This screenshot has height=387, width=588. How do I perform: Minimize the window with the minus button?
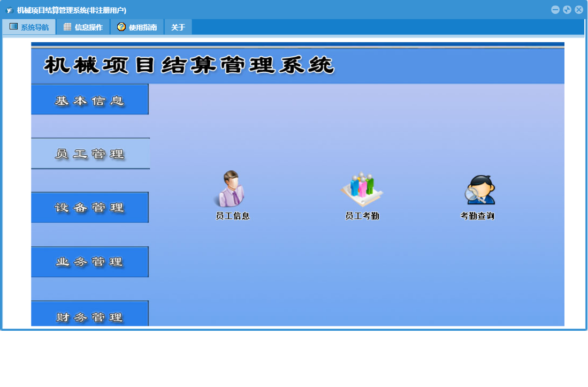click(555, 10)
